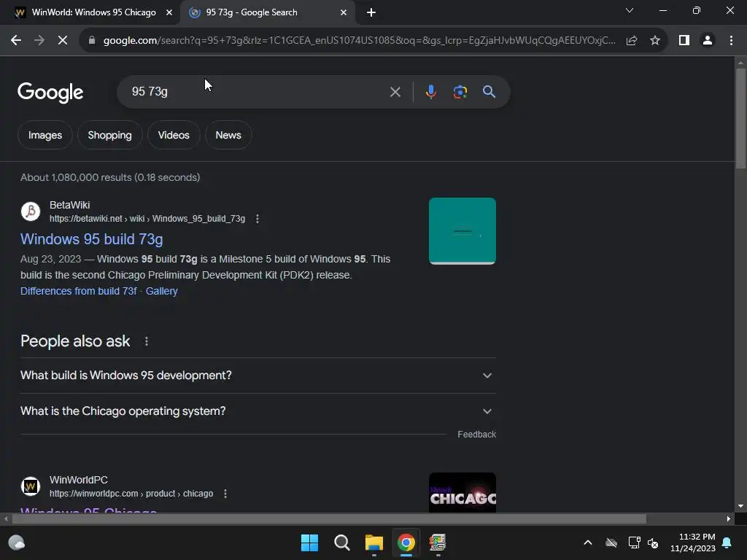Image resolution: width=747 pixels, height=560 pixels.
Task: Close the 95 73g Google Search tab
Action: click(344, 12)
